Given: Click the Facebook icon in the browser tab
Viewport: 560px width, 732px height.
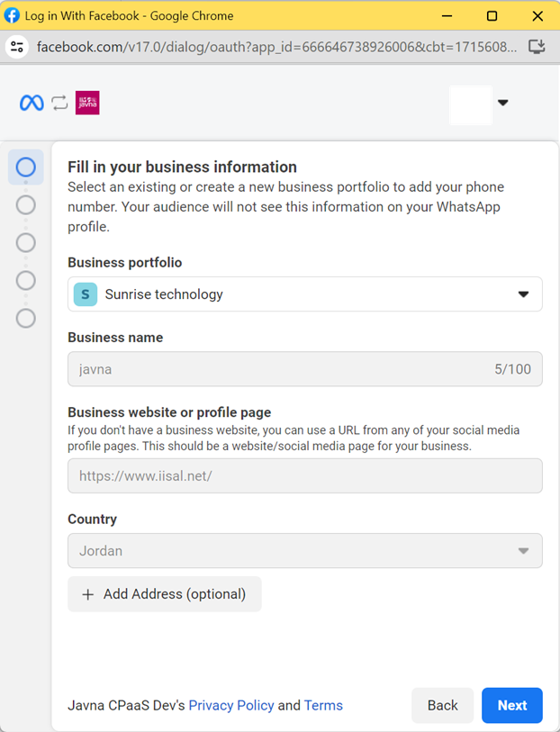Looking at the screenshot, I should coord(12,15).
